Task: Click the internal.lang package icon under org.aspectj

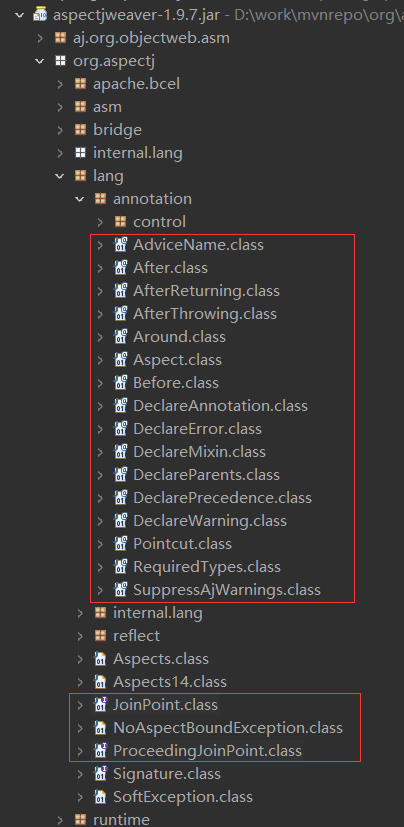Action: (x=80, y=153)
